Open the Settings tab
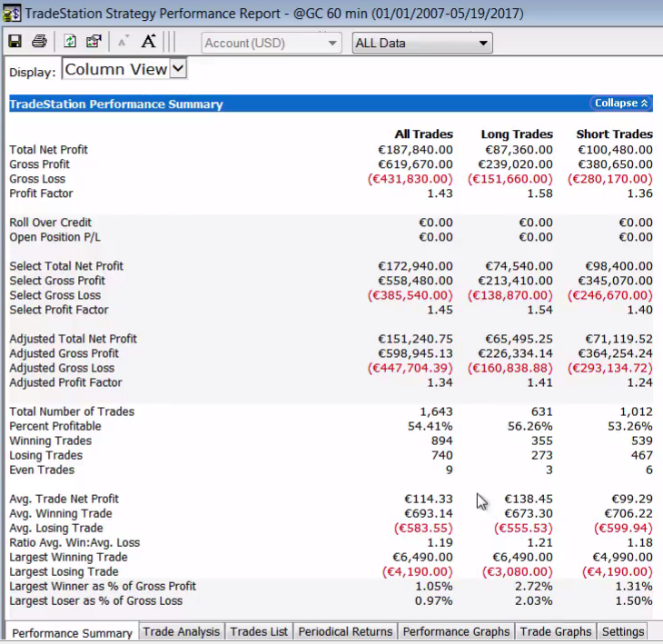 tap(623, 631)
